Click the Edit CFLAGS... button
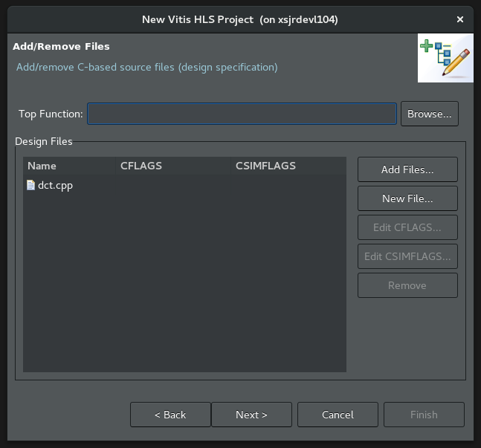This screenshot has width=481, height=448. (x=407, y=227)
